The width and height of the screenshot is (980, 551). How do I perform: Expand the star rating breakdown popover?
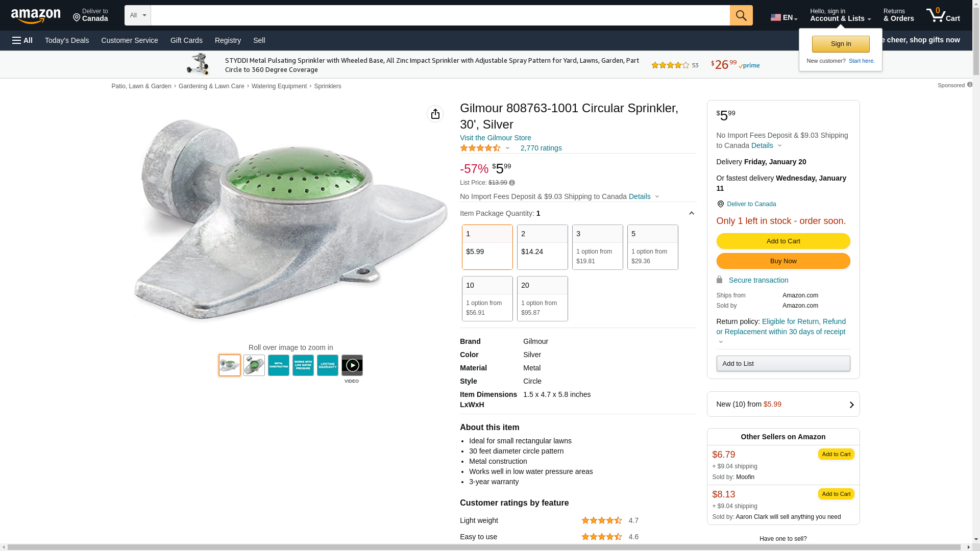507,148
